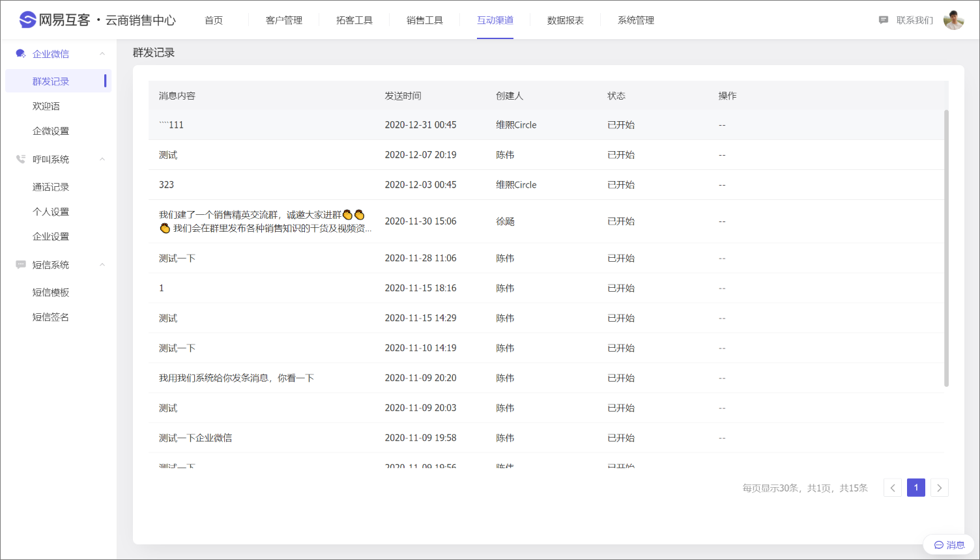Click creator 徐飏 in the table

[x=506, y=221]
